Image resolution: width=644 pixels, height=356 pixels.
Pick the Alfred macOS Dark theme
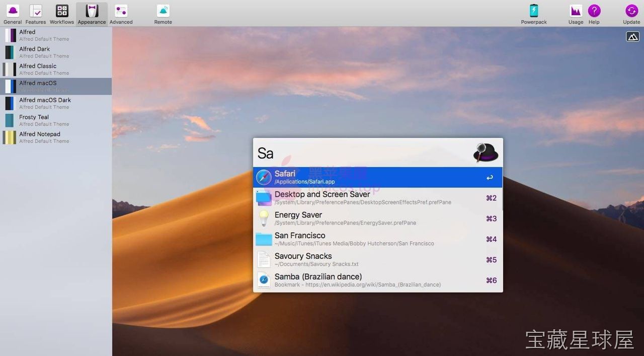click(56, 103)
